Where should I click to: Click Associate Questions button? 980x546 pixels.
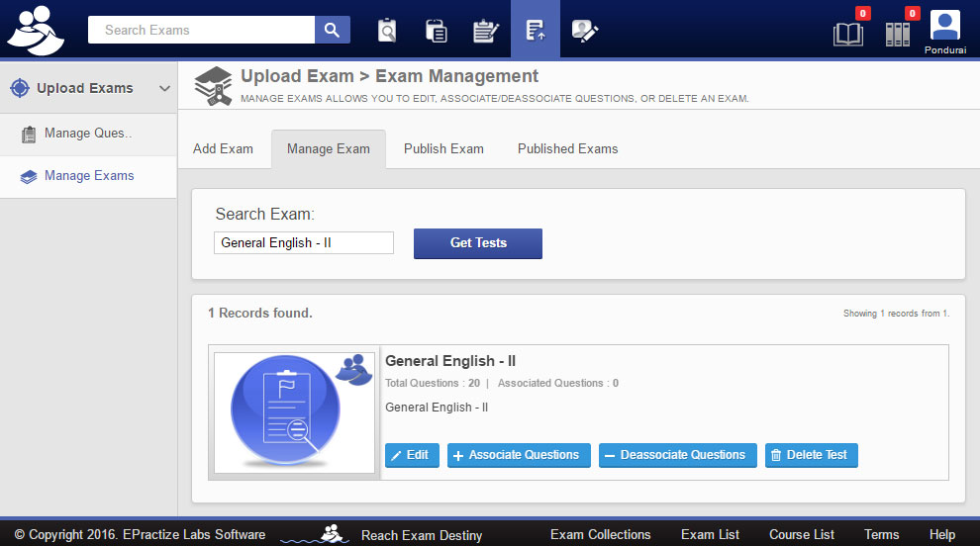519,455
